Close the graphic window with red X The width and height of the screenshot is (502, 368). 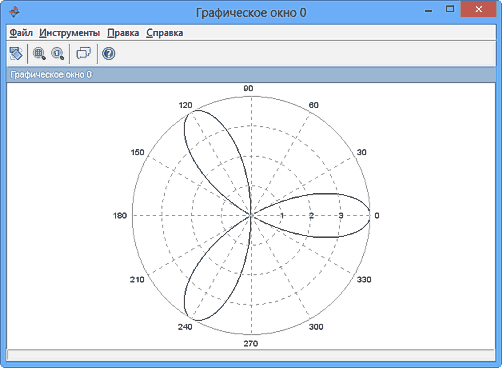(x=479, y=9)
